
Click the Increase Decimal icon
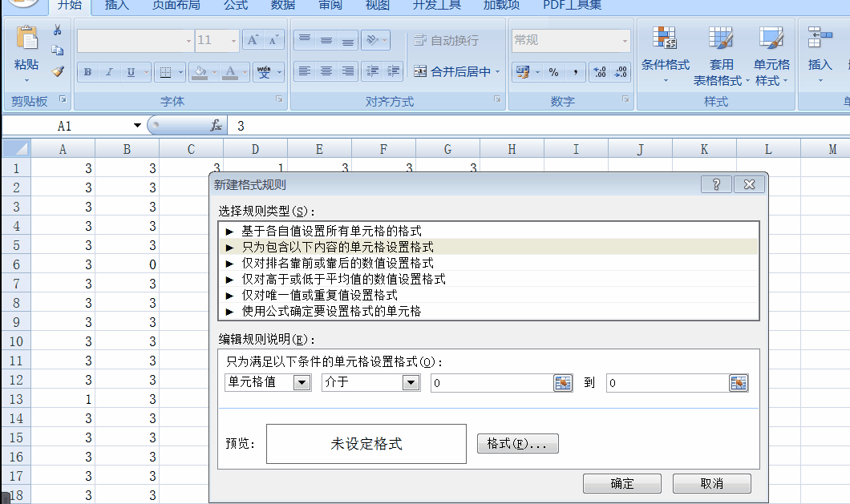coord(600,72)
